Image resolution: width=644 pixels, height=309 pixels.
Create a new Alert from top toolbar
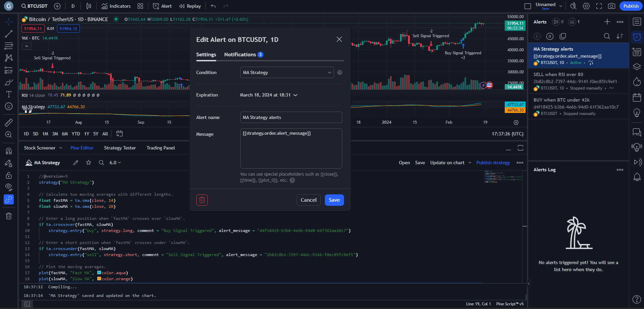pos(162,6)
